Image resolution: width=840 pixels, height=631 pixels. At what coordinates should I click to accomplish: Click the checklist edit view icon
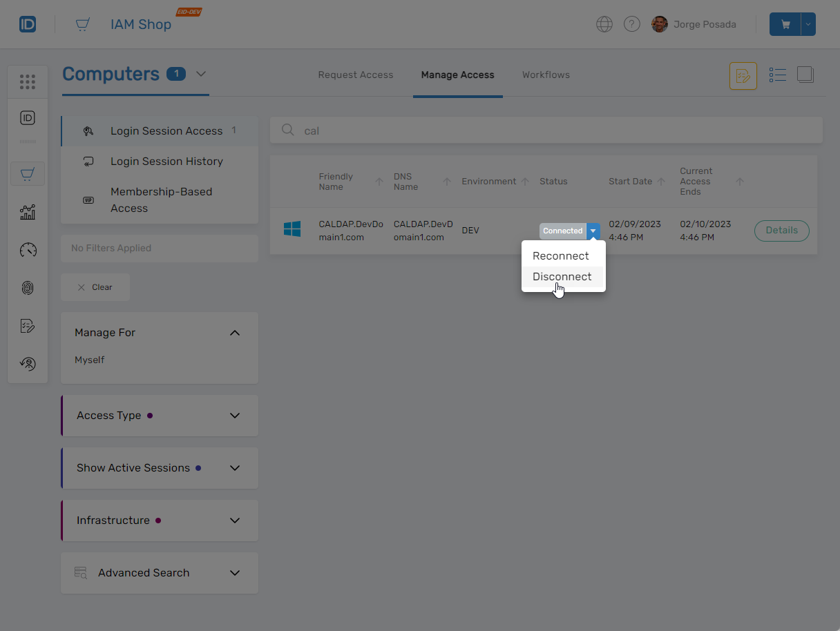coord(743,76)
